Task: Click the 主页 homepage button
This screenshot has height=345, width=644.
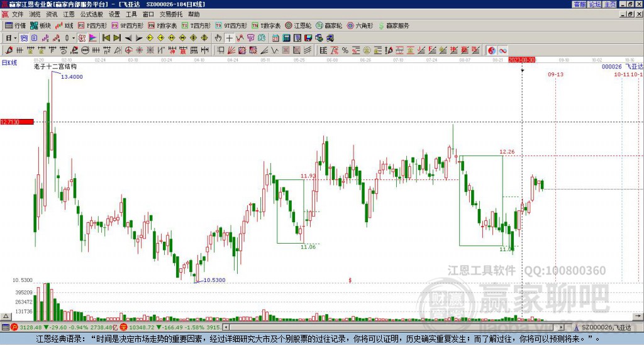Action: (x=609, y=4)
